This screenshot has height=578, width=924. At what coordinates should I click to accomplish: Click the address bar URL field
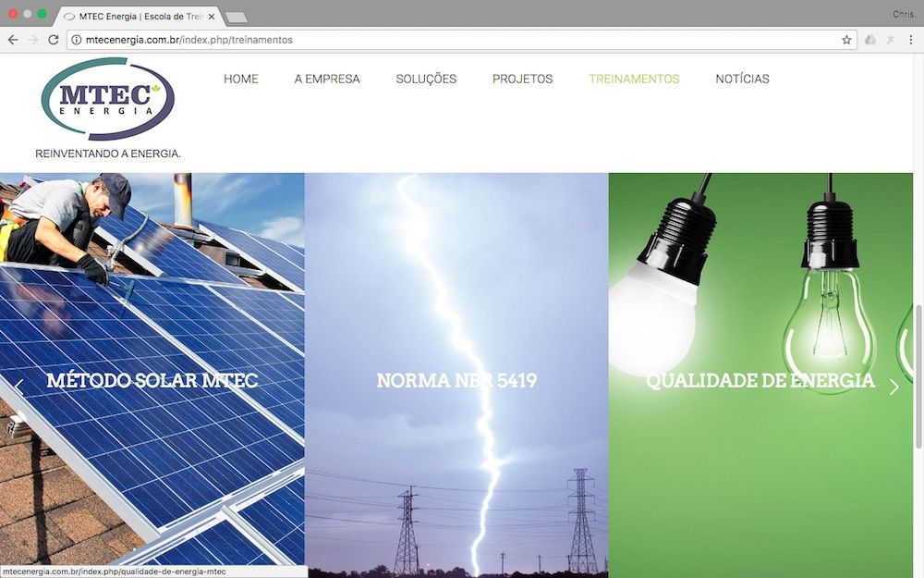(x=462, y=40)
